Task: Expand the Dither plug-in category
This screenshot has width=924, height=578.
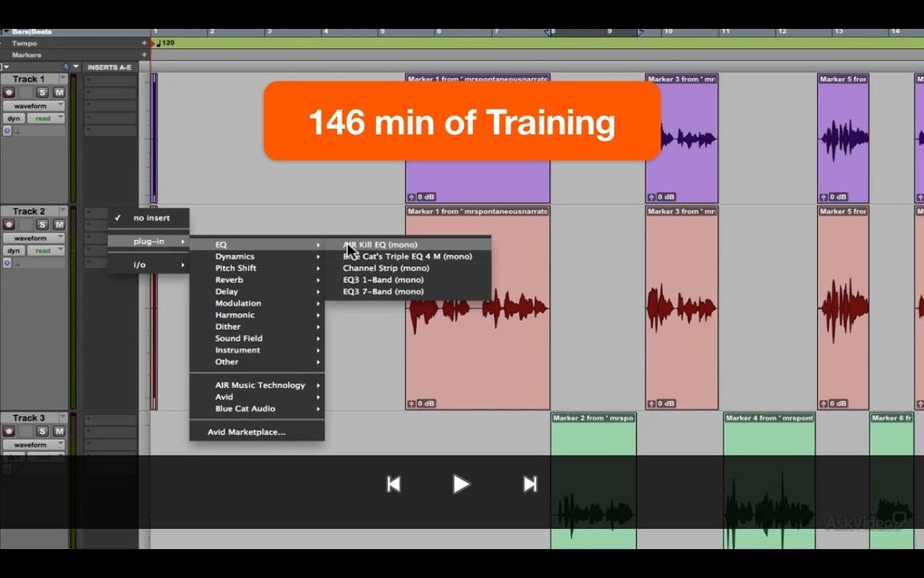Action: click(x=257, y=327)
